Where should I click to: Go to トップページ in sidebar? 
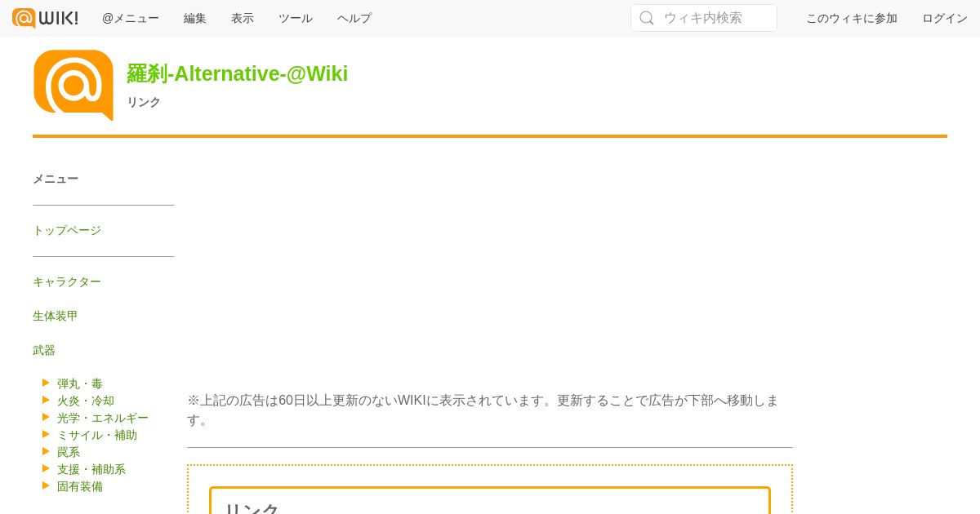point(67,230)
